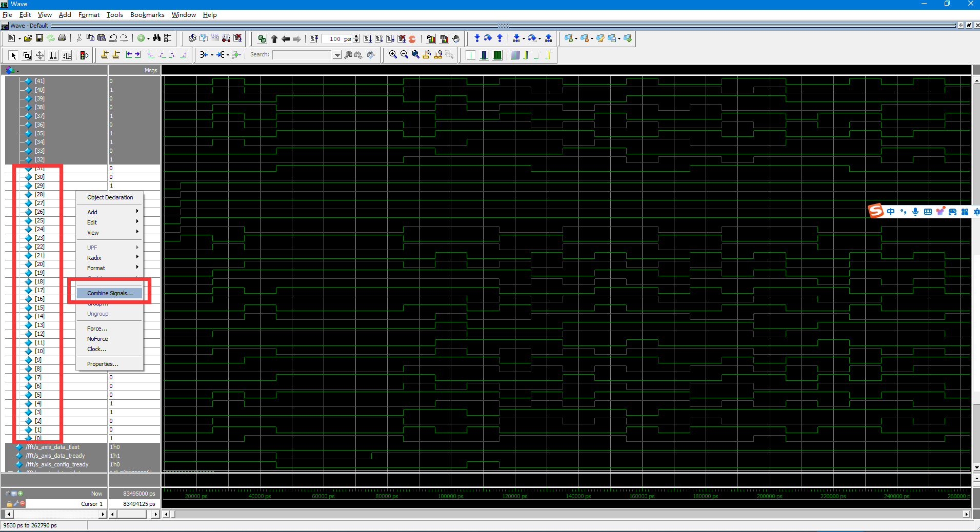
Task: Click the Collapse All tree icon
Action: (x=168, y=38)
